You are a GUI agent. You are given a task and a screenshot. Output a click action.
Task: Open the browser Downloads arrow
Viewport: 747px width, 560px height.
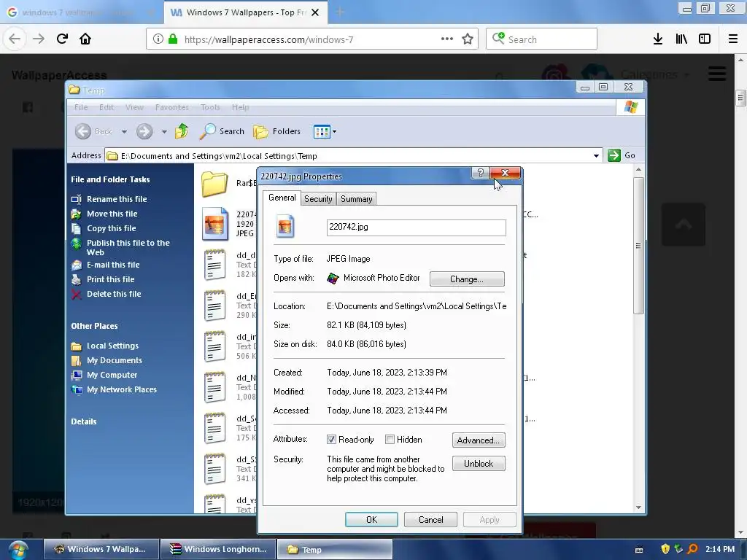(658, 39)
